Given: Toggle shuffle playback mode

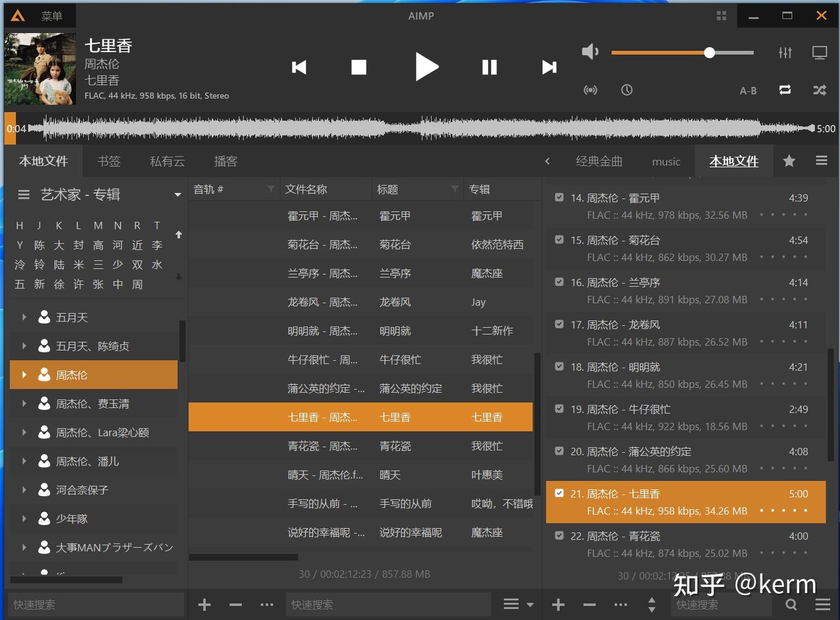Looking at the screenshot, I should coord(820,90).
